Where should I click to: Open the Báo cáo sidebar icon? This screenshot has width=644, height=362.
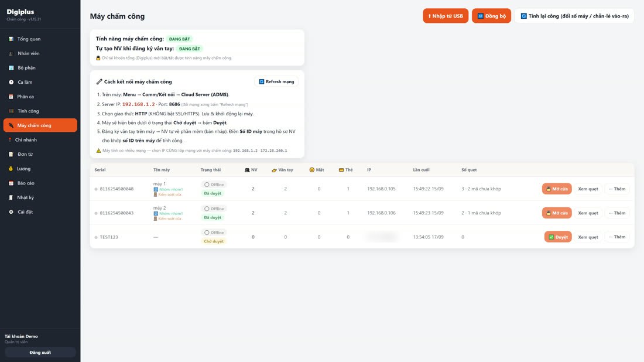tap(11, 183)
